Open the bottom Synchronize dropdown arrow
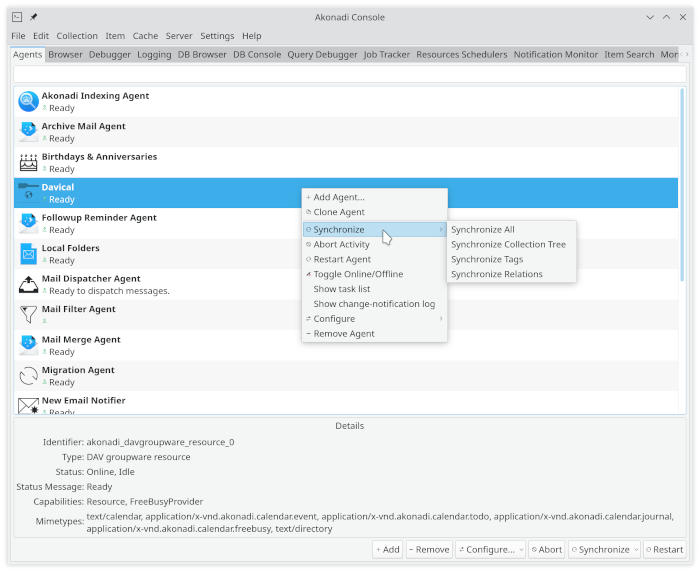 tap(637, 550)
